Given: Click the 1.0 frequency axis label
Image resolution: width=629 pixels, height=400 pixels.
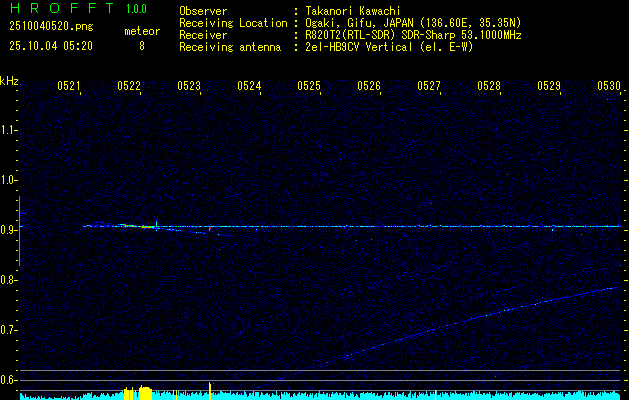Looking at the screenshot, I should click(x=9, y=180).
